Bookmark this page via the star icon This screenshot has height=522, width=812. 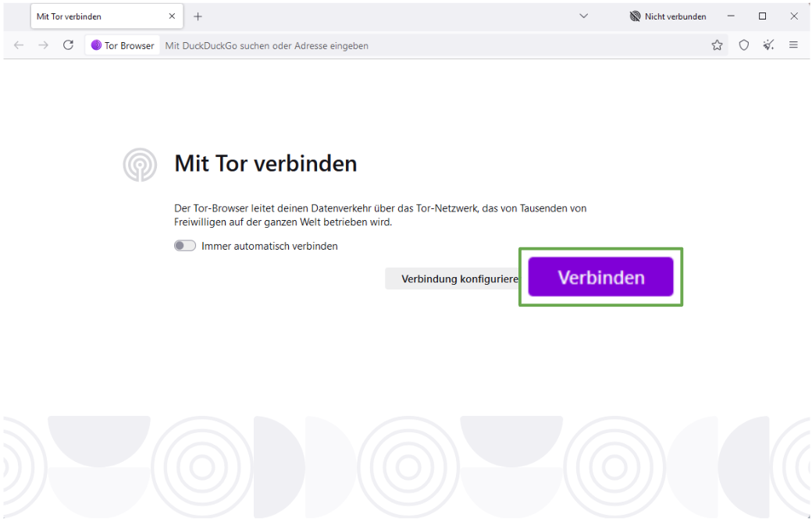coord(717,44)
